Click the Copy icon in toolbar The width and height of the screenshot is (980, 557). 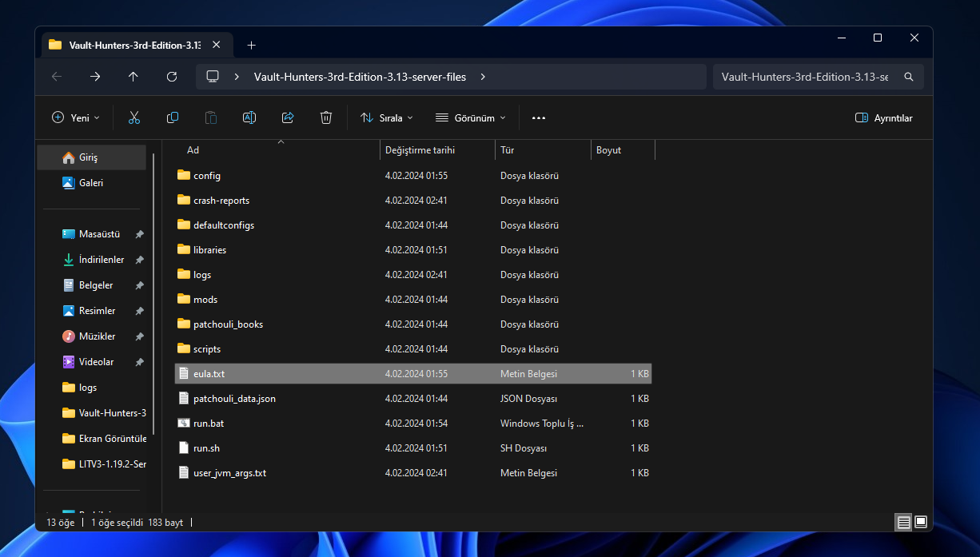[173, 117]
